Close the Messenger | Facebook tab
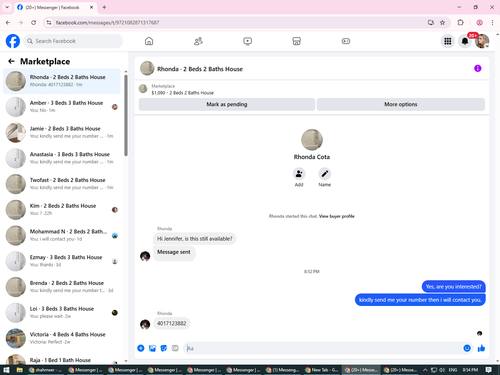 [x=91, y=7]
